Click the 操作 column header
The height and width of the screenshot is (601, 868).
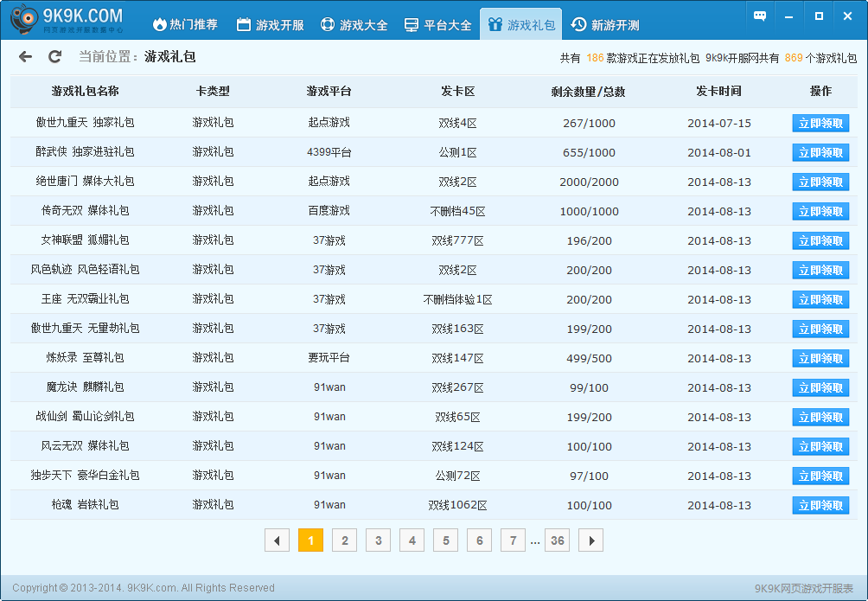coord(820,91)
